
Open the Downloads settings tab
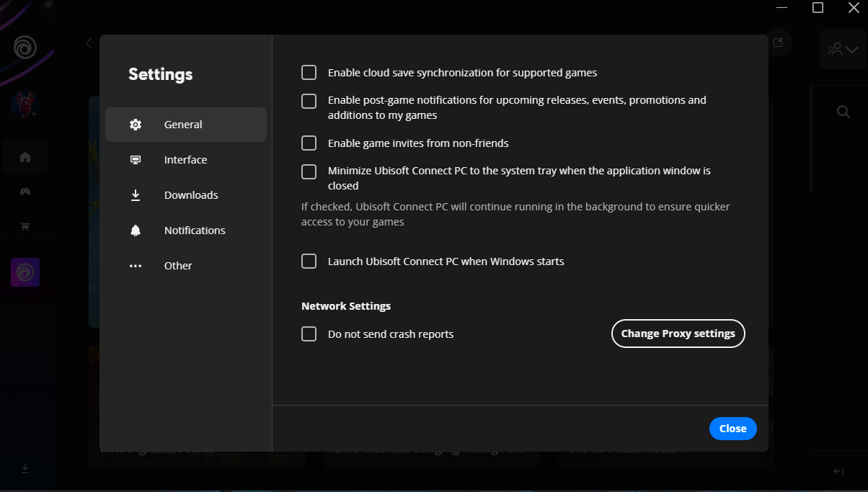coord(186,195)
